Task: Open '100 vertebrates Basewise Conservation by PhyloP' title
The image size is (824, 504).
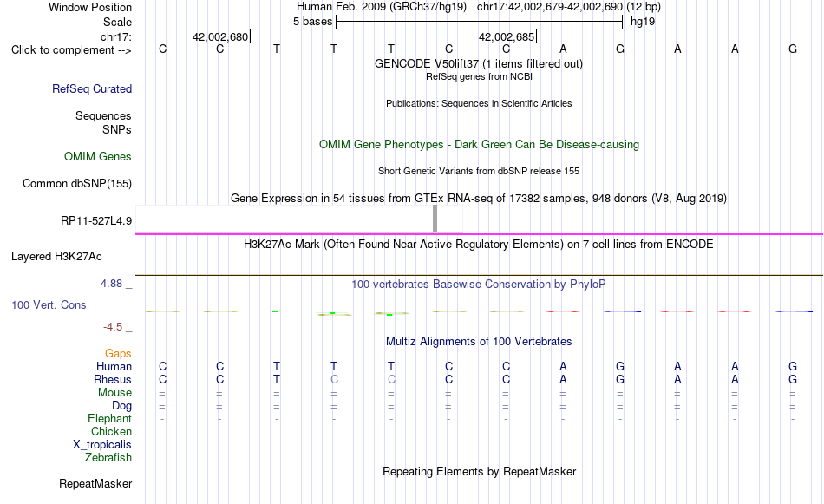Action: (x=479, y=285)
